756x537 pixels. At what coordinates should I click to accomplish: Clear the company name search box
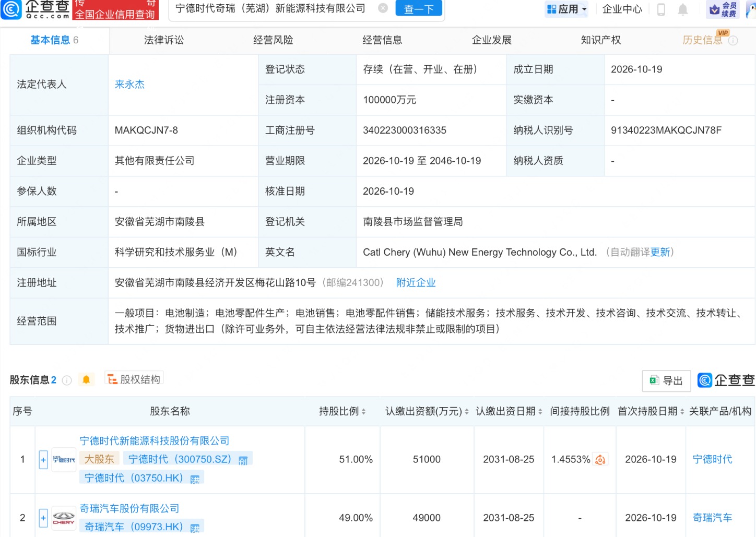pos(383,8)
